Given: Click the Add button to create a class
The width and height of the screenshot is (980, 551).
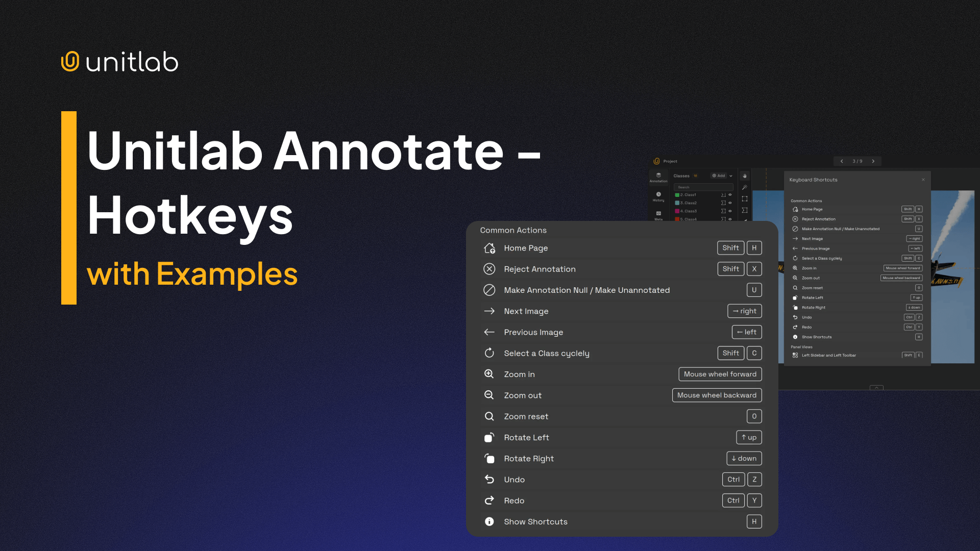Looking at the screenshot, I should [719, 176].
